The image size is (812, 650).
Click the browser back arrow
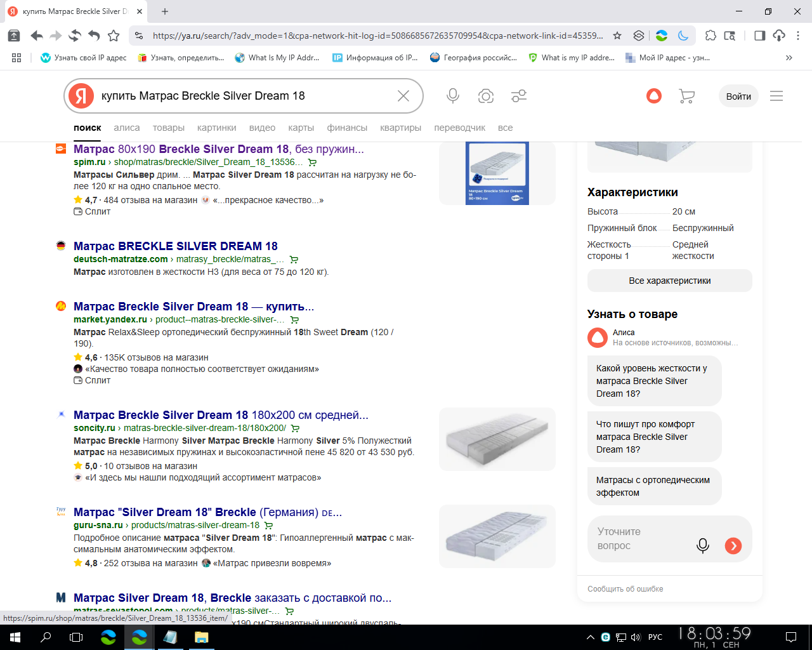(x=37, y=36)
